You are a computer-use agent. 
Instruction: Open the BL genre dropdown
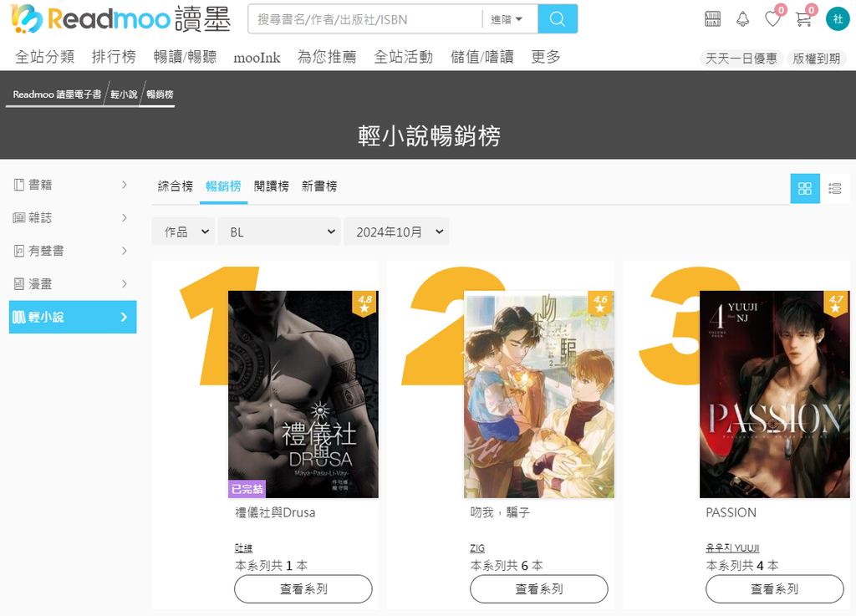[x=279, y=232]
